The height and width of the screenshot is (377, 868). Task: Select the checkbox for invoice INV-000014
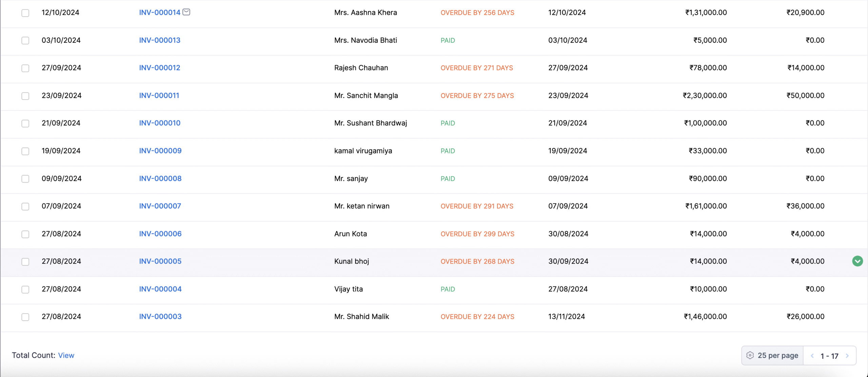[x=25, y=13]
